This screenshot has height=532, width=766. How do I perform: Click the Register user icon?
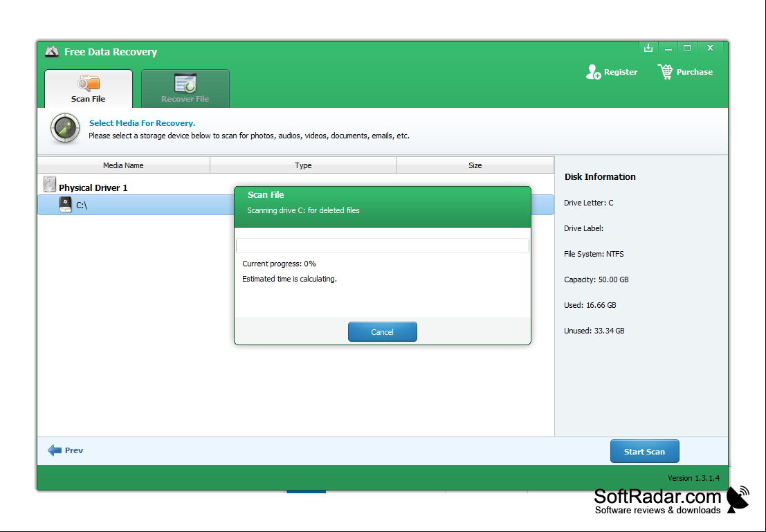(x=593, y=72)
